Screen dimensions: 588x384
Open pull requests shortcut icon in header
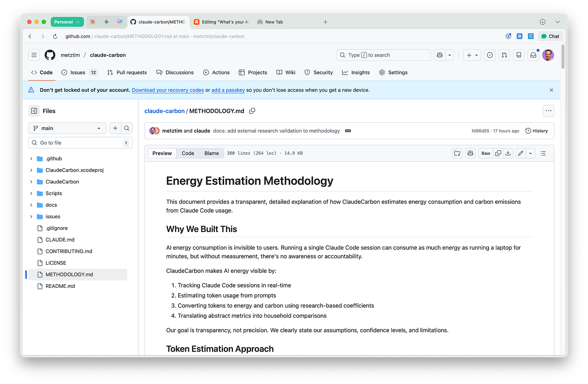504,55
